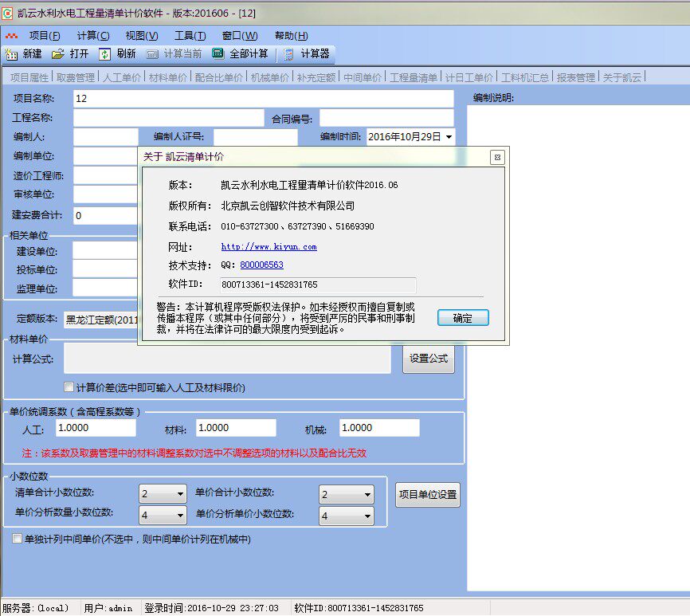Click the 人工 coefficient field
The image size is (690, 616).
(x=96, y=428)
